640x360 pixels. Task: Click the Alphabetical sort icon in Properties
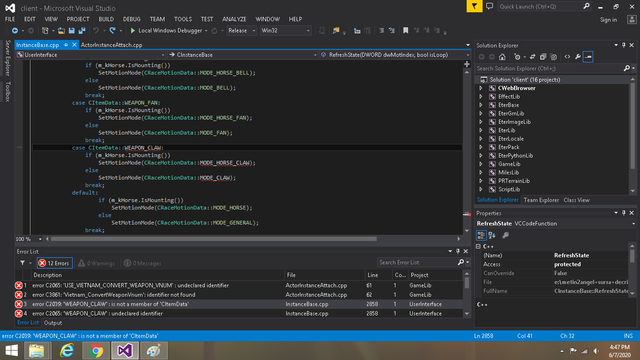click(x=492, y=235)
